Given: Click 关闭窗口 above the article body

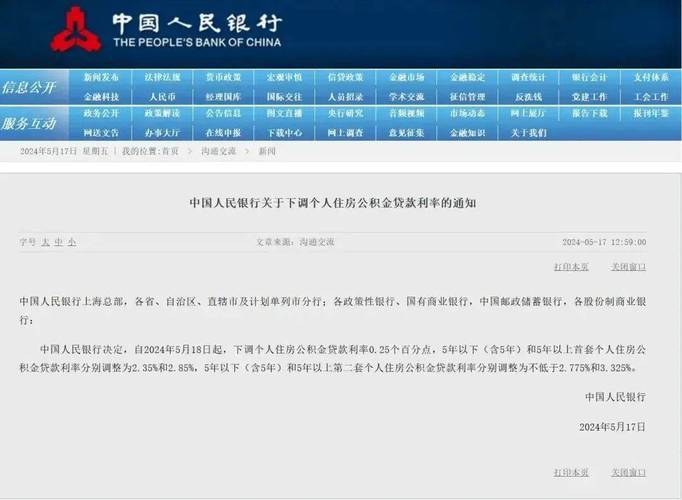Looking at the screenshot, I should point(629,267).
